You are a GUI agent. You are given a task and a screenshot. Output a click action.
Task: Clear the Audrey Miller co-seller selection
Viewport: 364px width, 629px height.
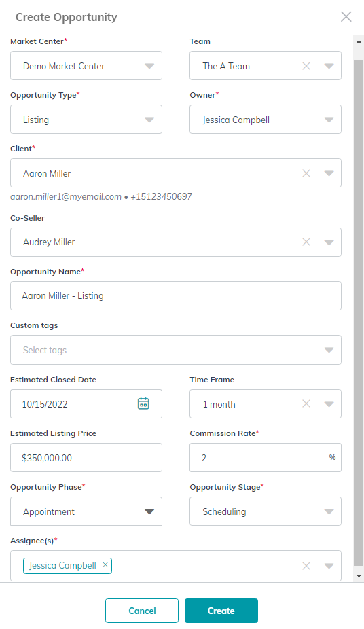point(306,242)
